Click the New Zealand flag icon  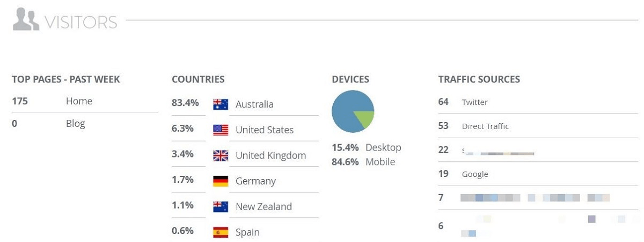(x=221, y=207)
